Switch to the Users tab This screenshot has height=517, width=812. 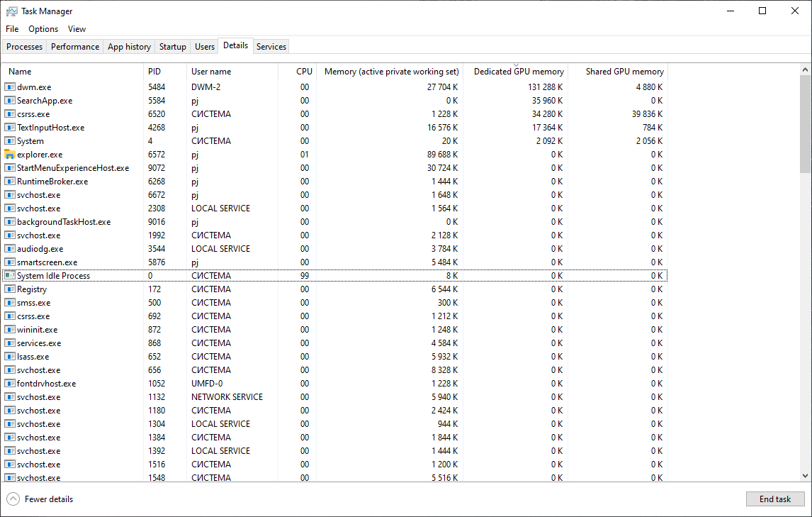pos(205,47)
